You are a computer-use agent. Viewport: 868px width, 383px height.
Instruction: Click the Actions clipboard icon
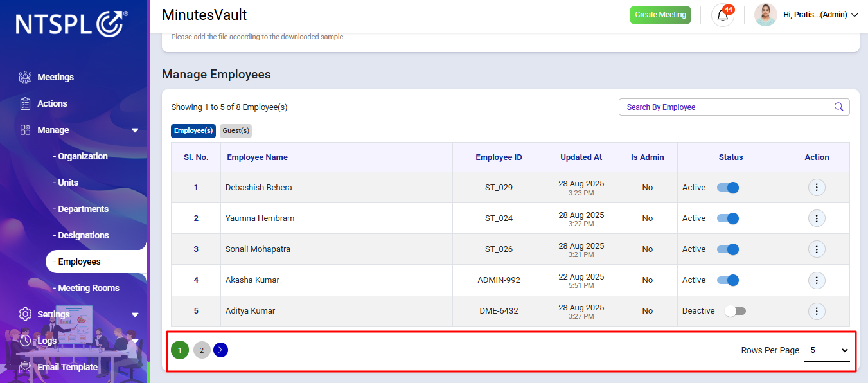[25, 103]
